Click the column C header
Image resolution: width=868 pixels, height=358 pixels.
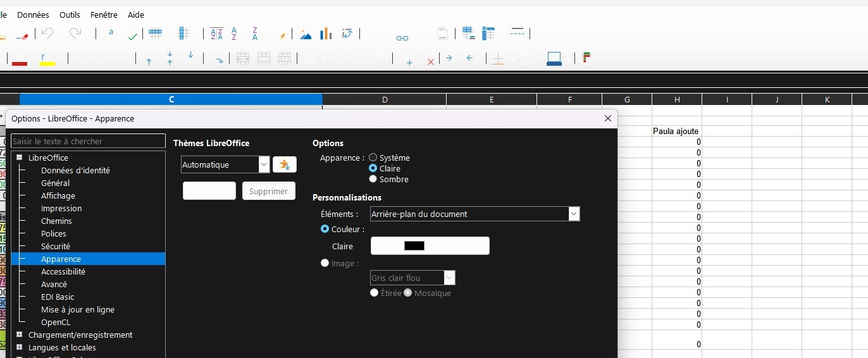(x=171, y=99)
